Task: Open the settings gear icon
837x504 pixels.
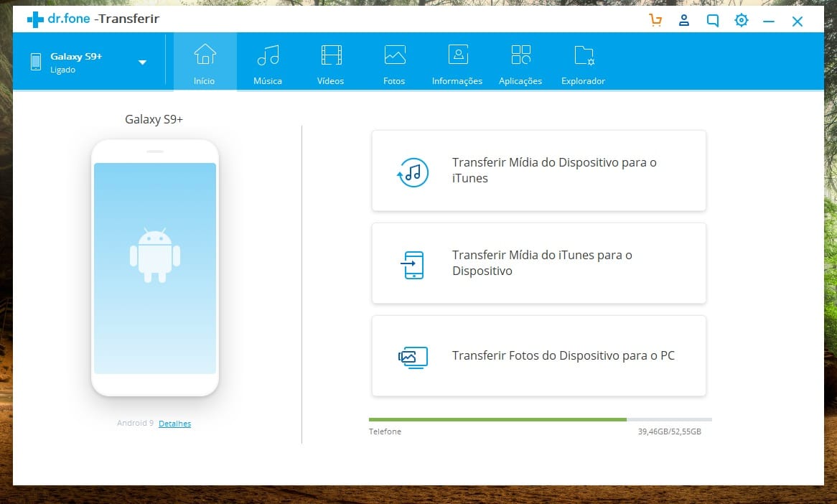Action: click(741, 21)
